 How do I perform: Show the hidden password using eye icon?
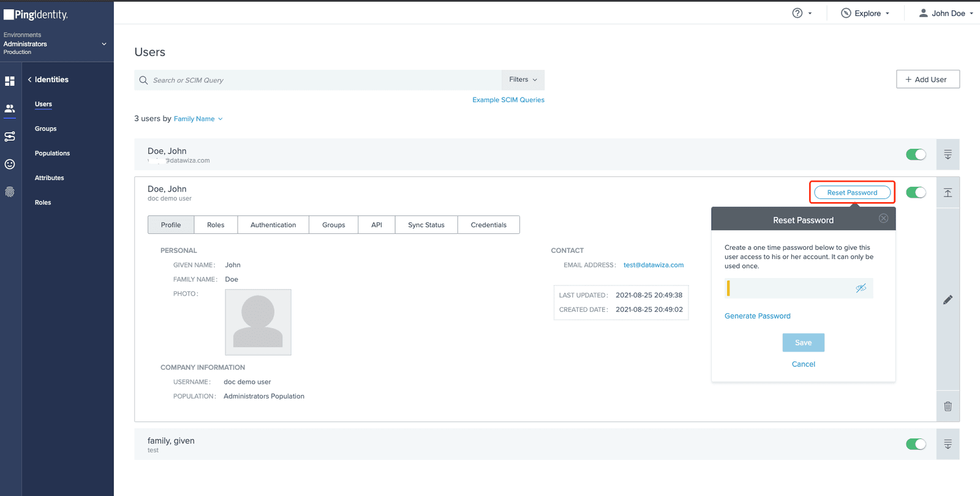click(861, 288)
